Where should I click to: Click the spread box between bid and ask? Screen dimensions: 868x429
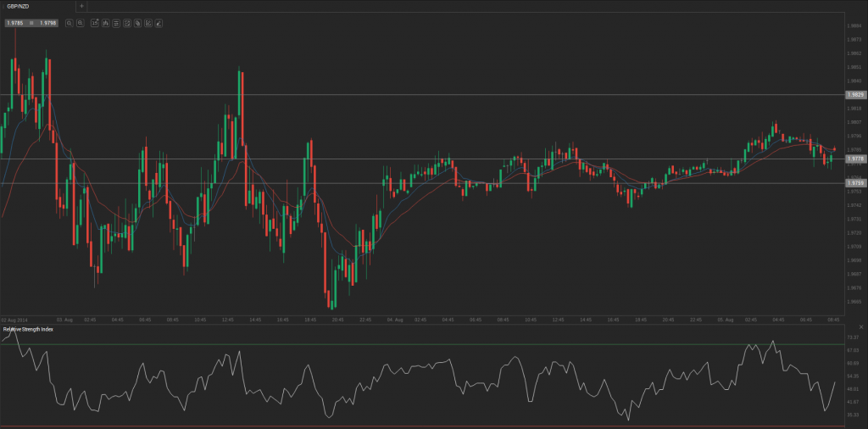(x=31, y=23)
